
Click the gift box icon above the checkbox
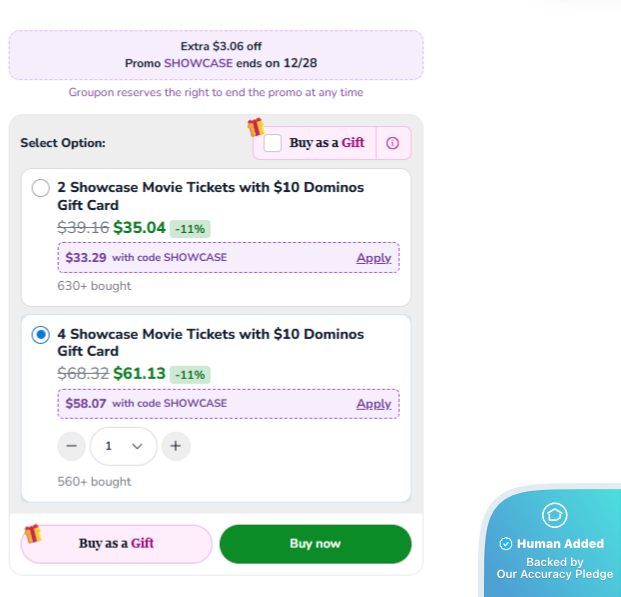256,127
